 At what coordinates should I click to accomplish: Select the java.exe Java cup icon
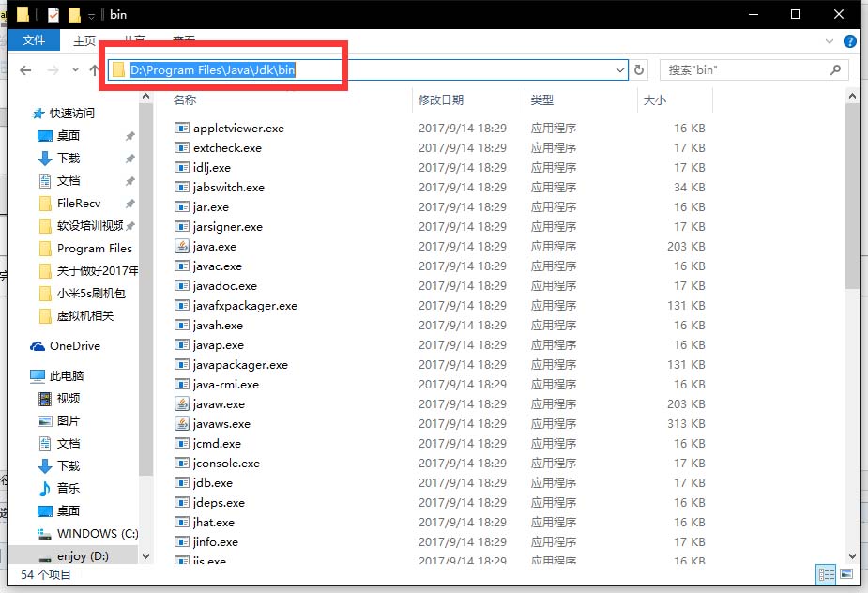point(181,247)
